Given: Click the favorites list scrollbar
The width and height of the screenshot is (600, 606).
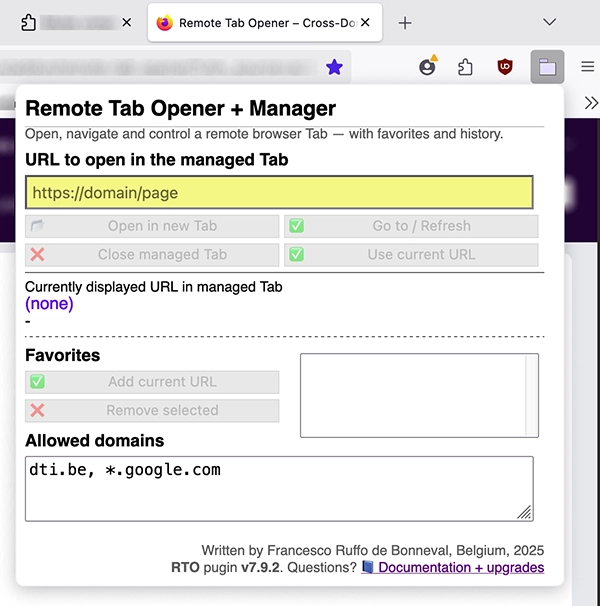Looking at the screenshot, I should pos(532,395).
